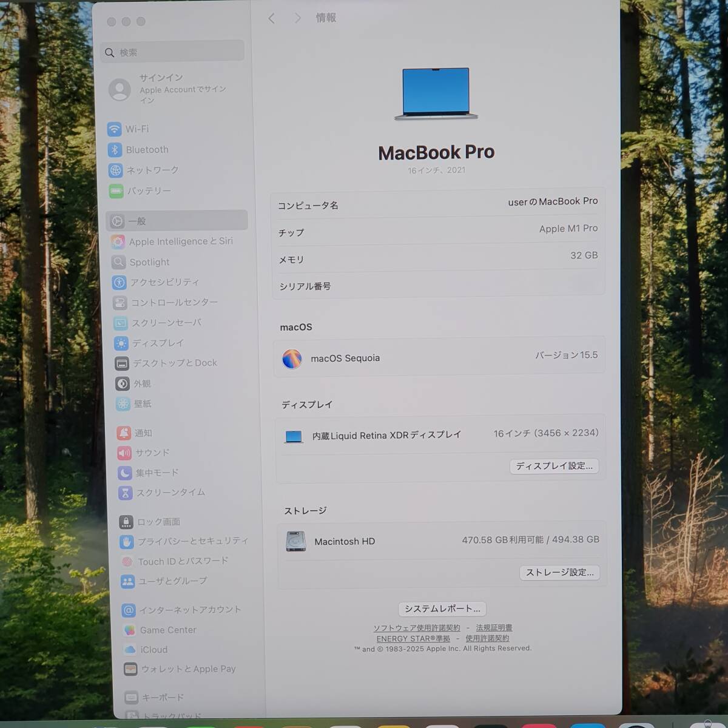Screen dimensions: 728x728
Task: Go forward with the right chevron
Action: 297,19
